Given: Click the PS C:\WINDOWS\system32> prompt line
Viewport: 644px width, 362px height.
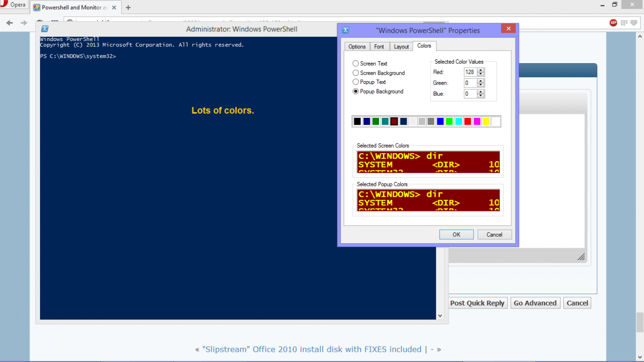Looking at the screenshot, I should (x=78, y=56).
